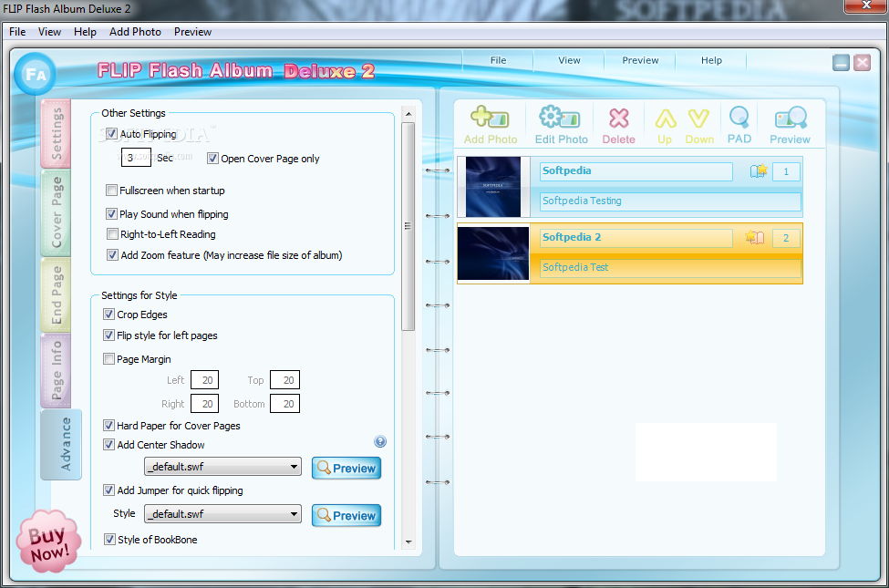This screenshot has height=588, width=889.
Task: Click the book star icon in Softpedia 2 row
Action: [755, 237]
